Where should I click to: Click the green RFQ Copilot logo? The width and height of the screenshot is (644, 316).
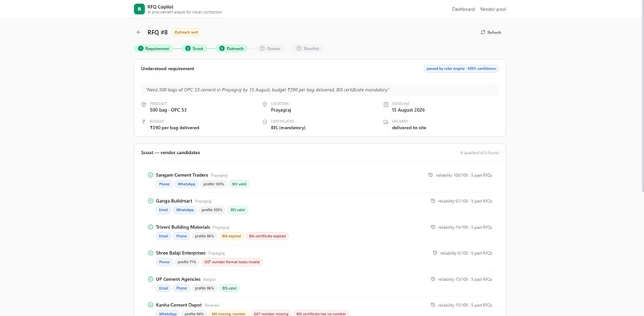pyautogui.click(x=139, y=9)
